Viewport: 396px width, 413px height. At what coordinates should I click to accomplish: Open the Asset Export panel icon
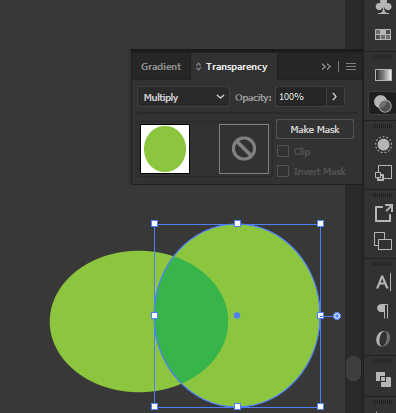pos(383,213)
